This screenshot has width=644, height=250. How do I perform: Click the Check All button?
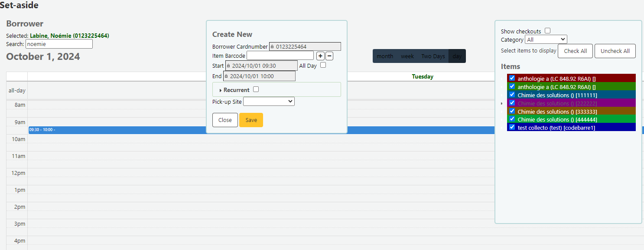point(575,51)
